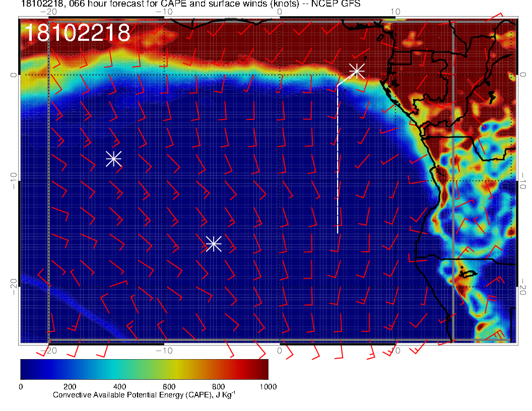The width and height of the screenshot is (532, 411).
Task: Click the white dashed vertical track line
Action: click(338, 159)
